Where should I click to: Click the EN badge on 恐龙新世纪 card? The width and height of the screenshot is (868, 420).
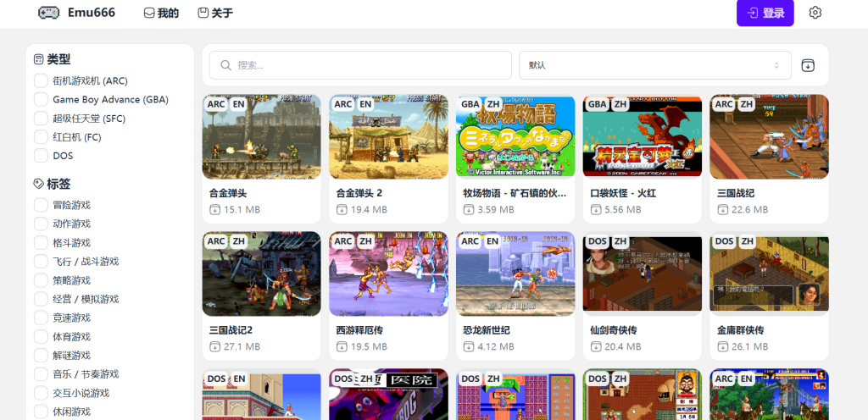pos(492,241)
